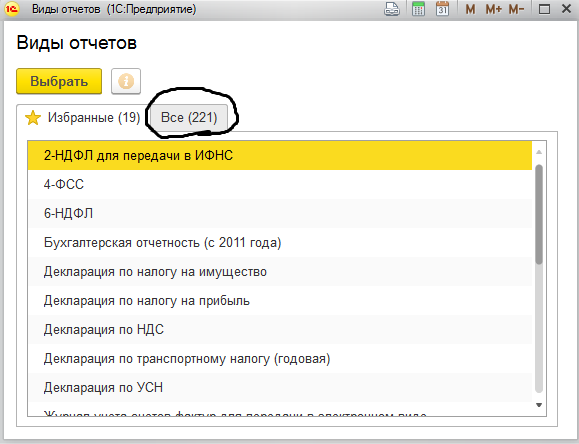Open the info help button

click(x=126, y=81)
